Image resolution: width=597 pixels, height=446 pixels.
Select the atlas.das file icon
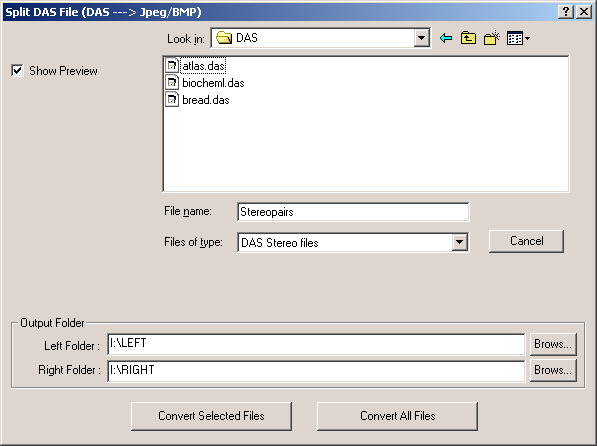[x=172, y=66]
